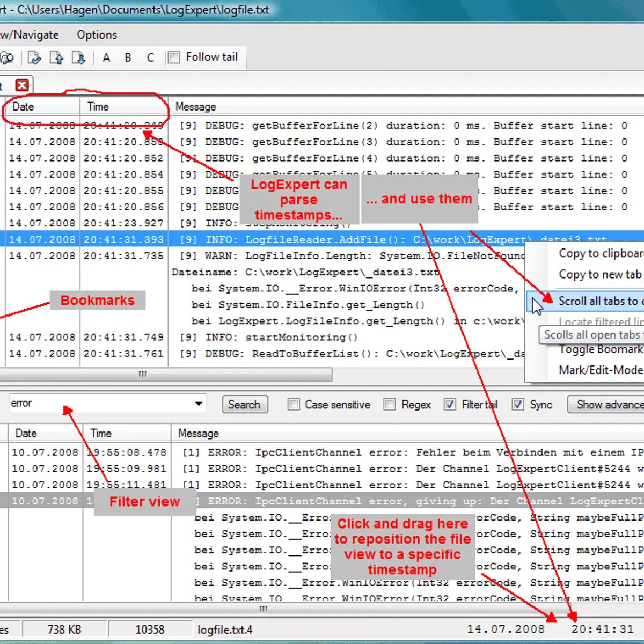Click the Search button
644x644 pixels.
(245, 404)
